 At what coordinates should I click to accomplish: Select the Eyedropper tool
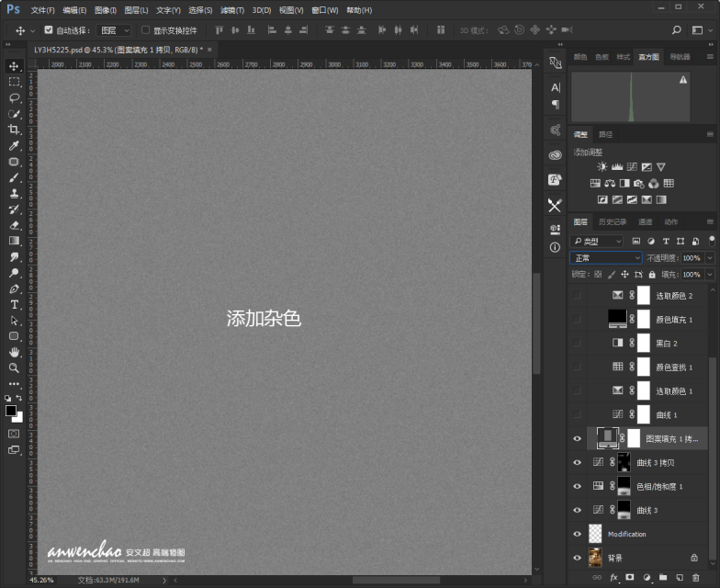tap(14, 145)
